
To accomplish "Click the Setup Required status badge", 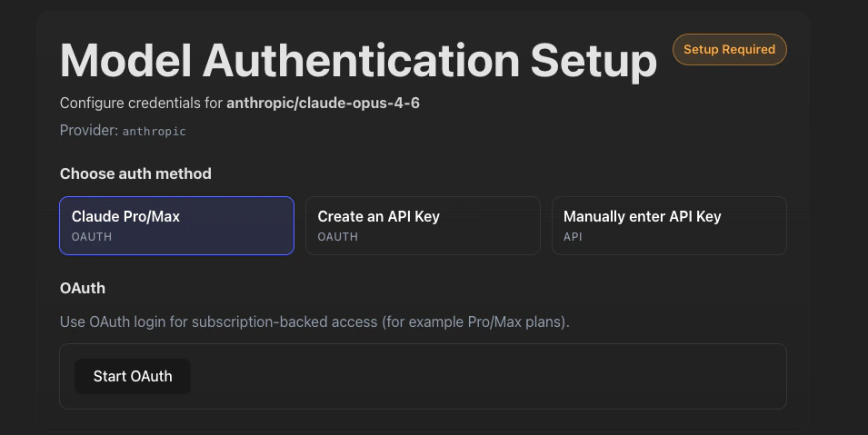I will [x=729, y=50].
